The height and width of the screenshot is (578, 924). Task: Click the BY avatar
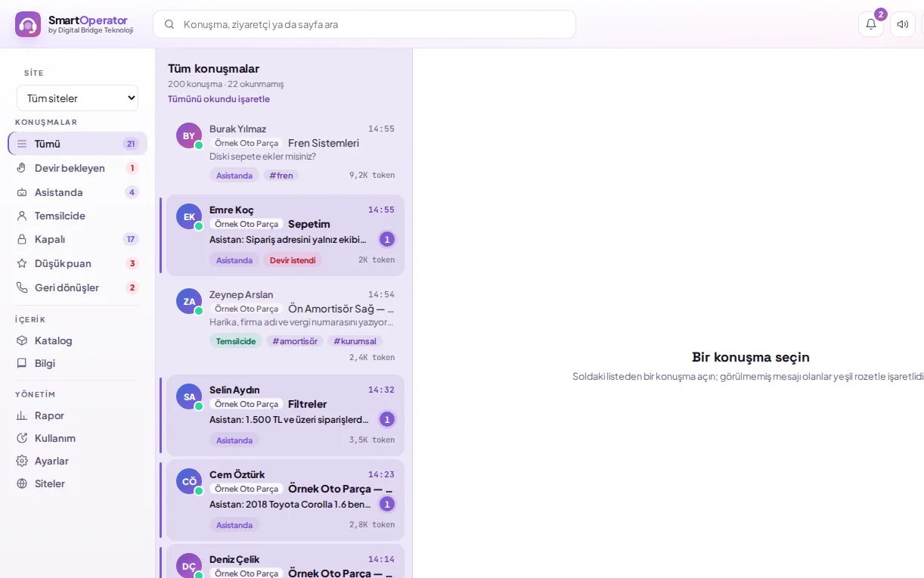click(x=189, y=135)
